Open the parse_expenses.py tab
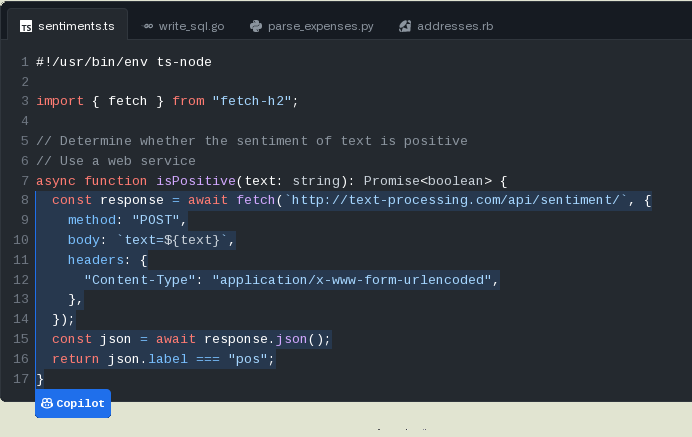The height and width of the screenshot is (437, 692). (320, 26)
